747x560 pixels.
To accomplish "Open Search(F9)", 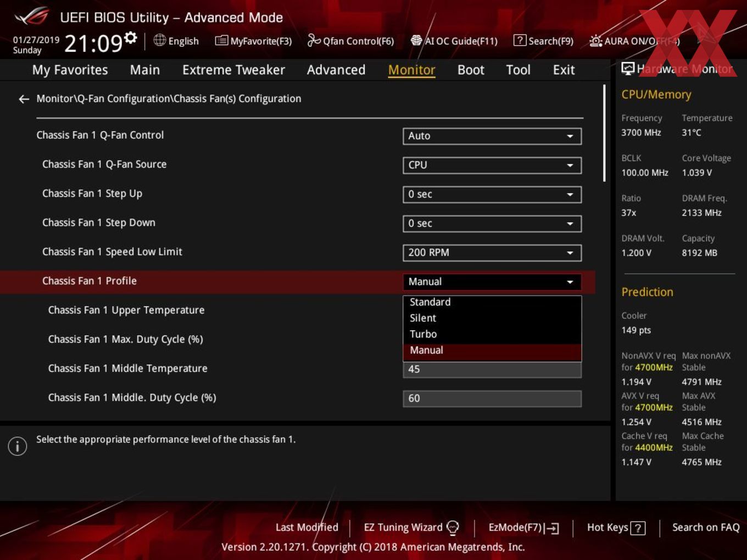I will coord(543,41).
